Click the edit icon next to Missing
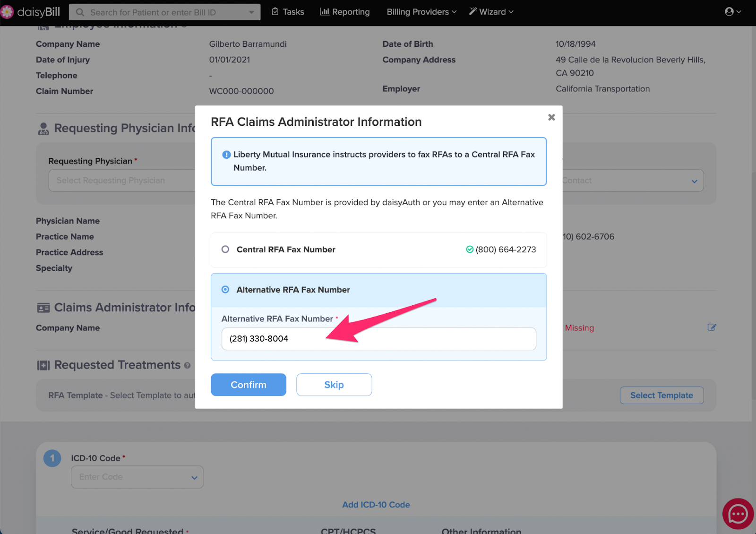Image resolution: width=756 pixels, height=534 pixels. 712,327
